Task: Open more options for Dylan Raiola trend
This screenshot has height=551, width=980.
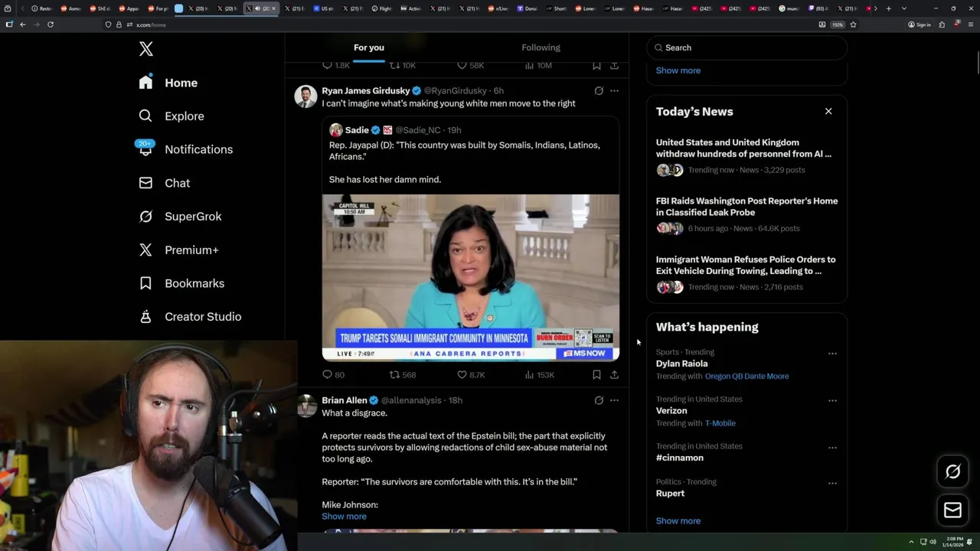Action: pyautogui.click(x=832, y=354)
